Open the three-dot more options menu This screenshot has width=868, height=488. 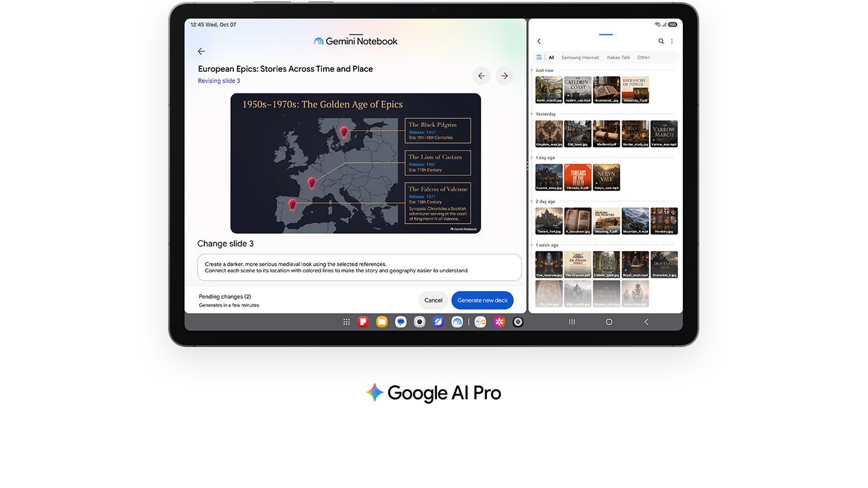point(672,42)
